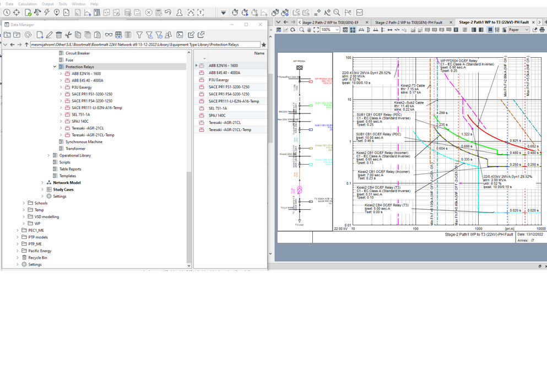Click the pan hand tool in plot toolbar
The width and height of the screenshot is (547, 392).
[309, 30]
